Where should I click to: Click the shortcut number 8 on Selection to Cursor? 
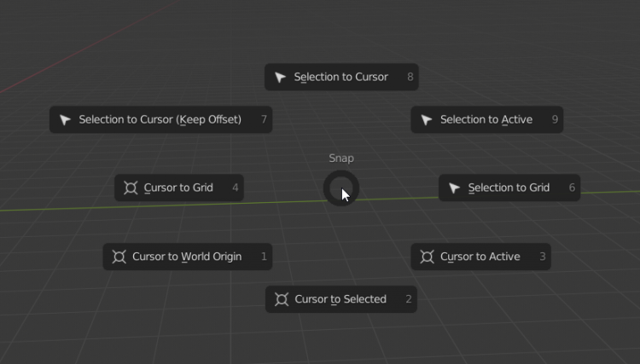(410, 78)
